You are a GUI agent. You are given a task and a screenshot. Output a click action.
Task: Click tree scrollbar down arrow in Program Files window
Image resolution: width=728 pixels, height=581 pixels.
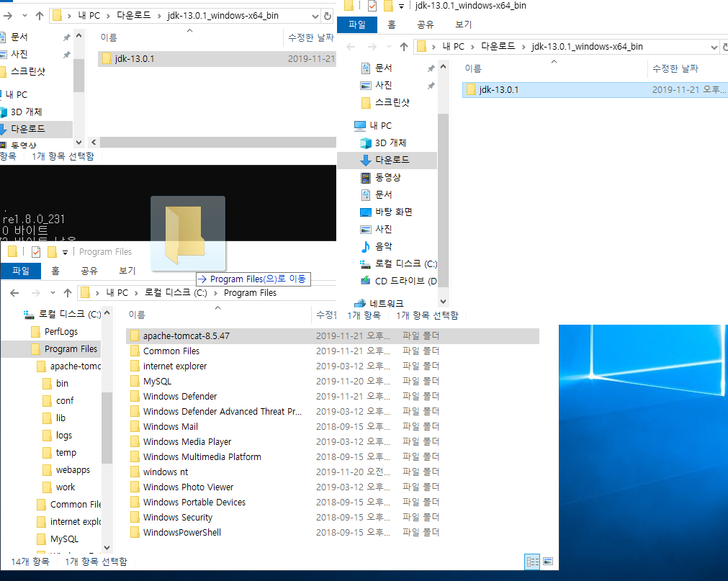coord(107,548)
